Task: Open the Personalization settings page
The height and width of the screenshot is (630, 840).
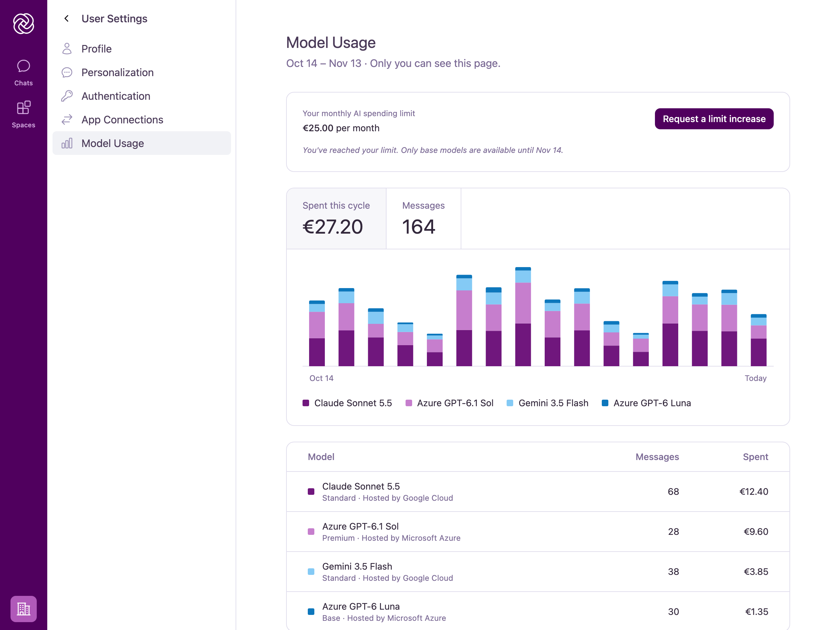Action: (x=142, y=73)
